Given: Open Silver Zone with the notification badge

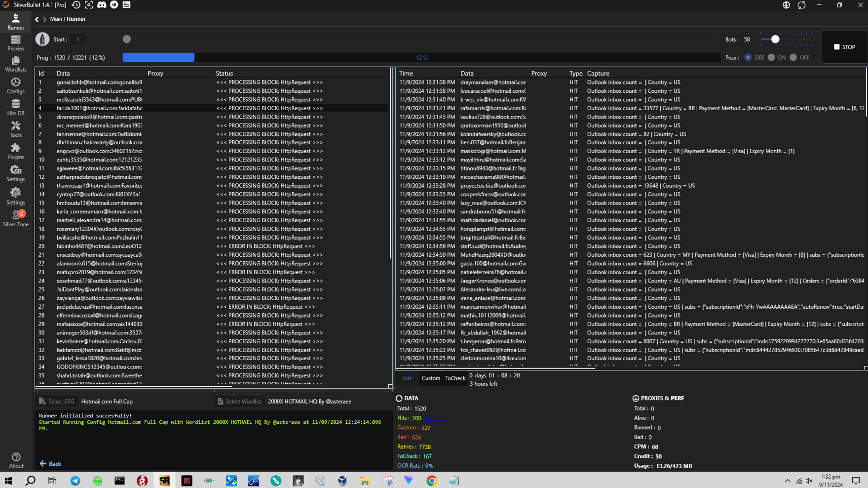Looking at the screenshot, I should [x=15, y=218].
